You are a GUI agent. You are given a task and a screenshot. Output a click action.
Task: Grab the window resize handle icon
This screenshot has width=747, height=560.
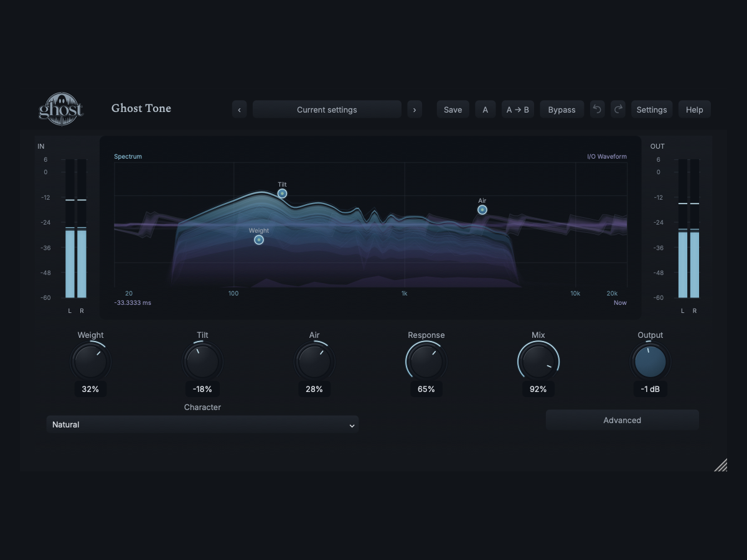[720, 465]
